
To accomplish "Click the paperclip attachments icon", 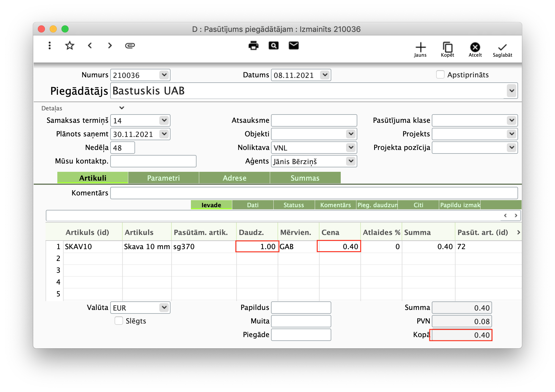I will [x=130, y=46].
